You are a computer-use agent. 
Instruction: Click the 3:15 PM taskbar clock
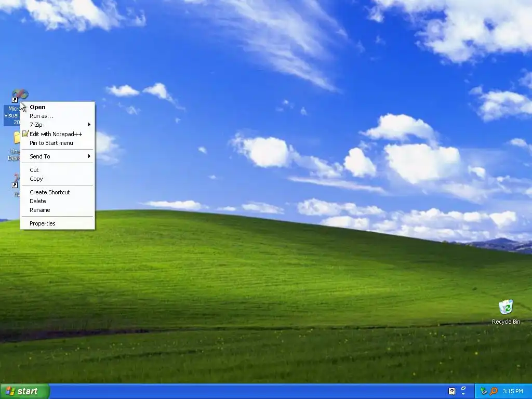click(x=513, y=392)
